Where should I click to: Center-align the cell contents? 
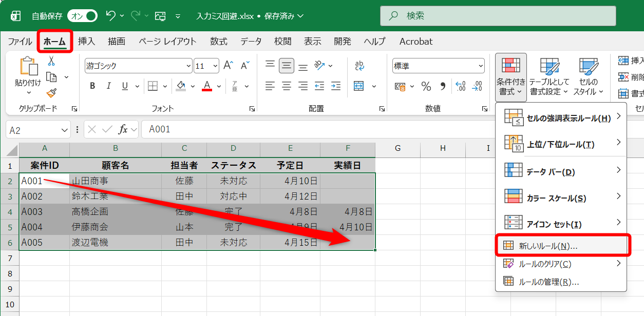click(286, 86)
